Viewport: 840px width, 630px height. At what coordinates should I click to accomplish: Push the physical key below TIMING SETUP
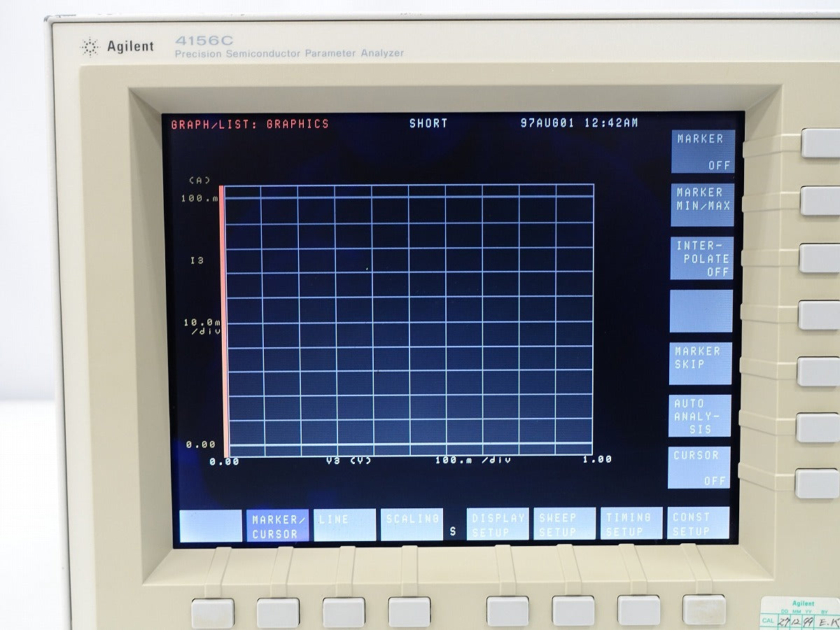click(x=638, y=610)
